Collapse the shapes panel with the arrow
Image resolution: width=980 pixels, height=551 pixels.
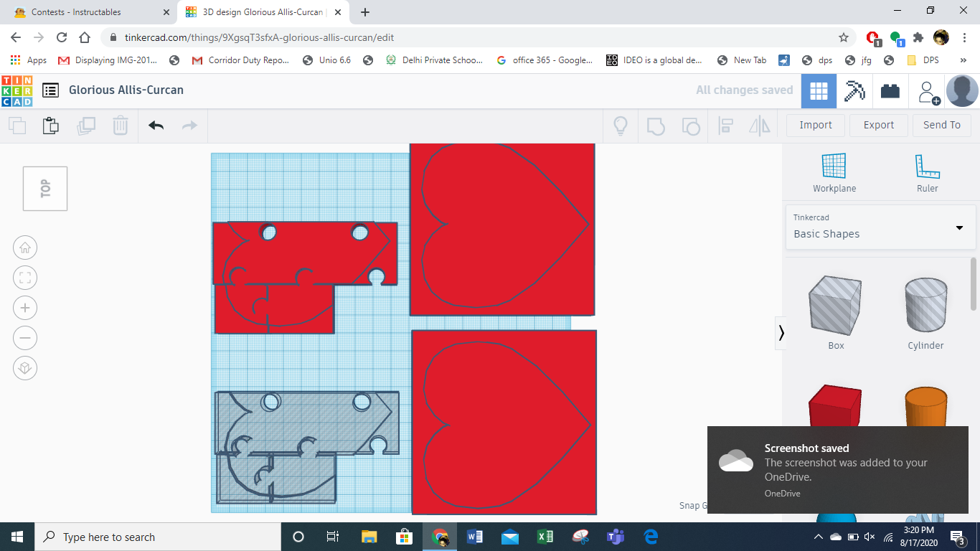coord(781,333)
